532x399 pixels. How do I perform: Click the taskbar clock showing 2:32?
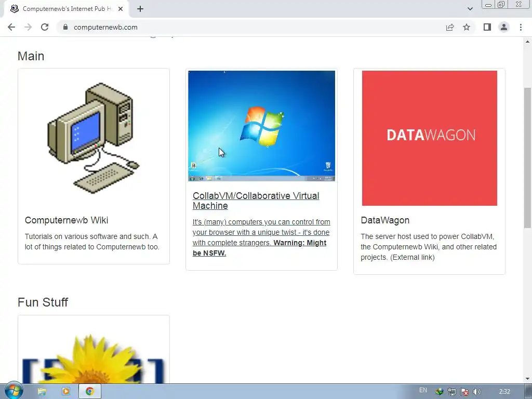(504, 392)
